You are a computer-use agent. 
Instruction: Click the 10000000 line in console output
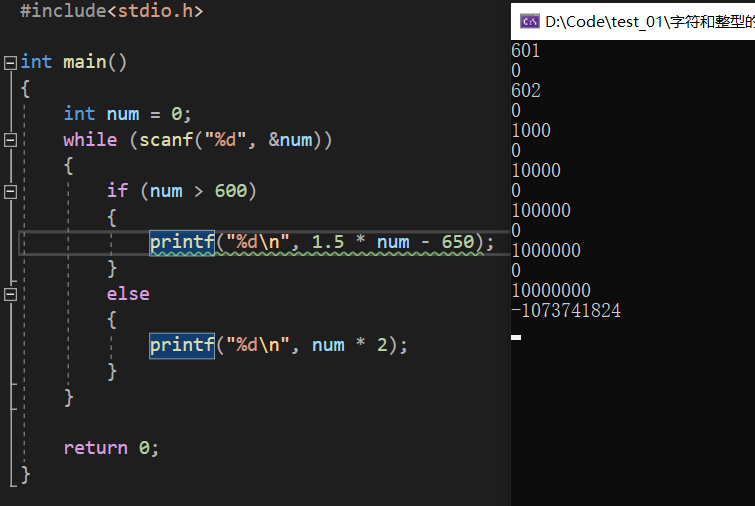tap(551, 290)
